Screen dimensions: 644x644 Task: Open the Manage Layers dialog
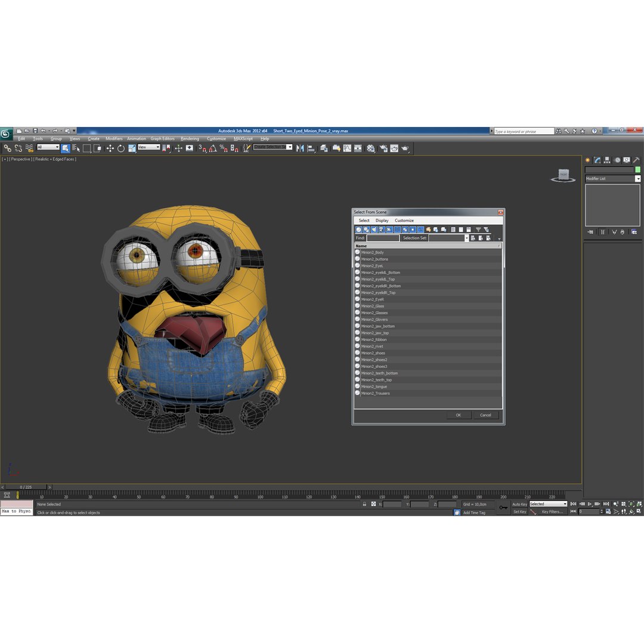pyautogui.click(x=324, y=148)
